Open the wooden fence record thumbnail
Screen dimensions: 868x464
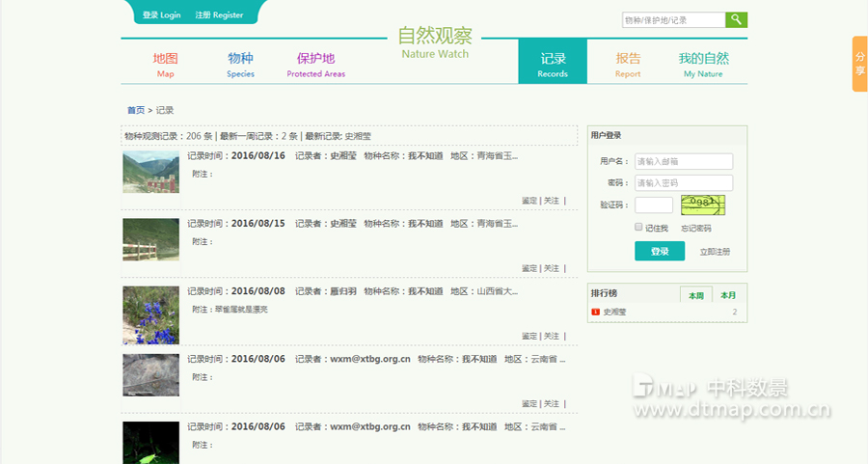[x=150, y=239]
